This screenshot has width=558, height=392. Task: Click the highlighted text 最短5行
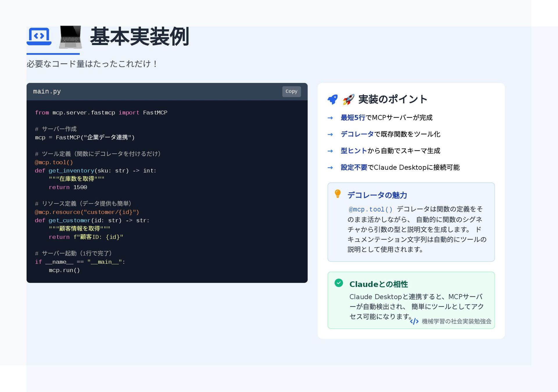353,118
